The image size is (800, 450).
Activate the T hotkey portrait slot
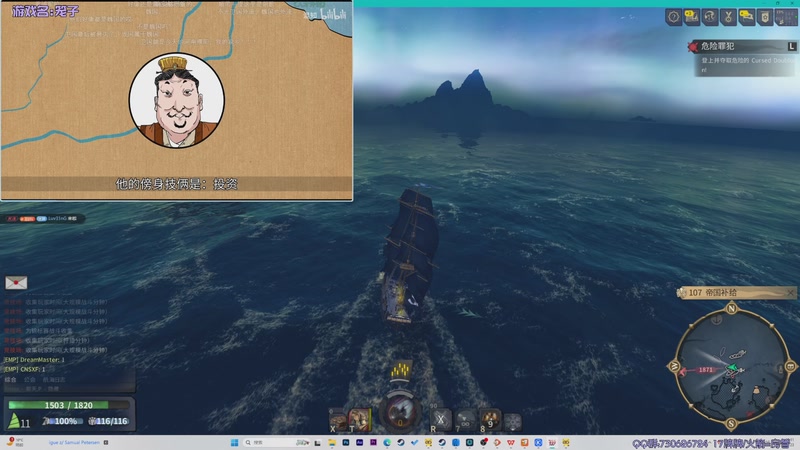(360, 420)
